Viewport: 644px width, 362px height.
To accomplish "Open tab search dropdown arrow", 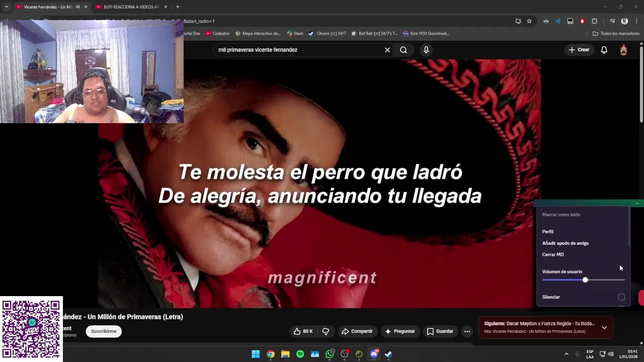I will point(7,7).
